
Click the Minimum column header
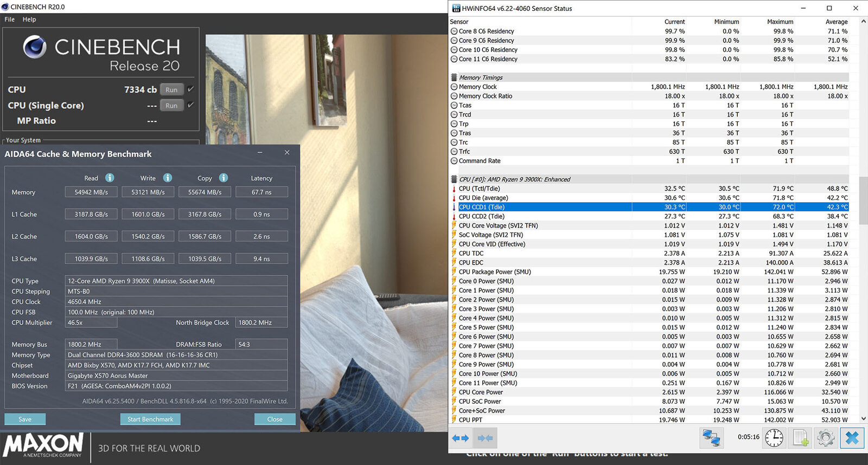tap(726, 22)
